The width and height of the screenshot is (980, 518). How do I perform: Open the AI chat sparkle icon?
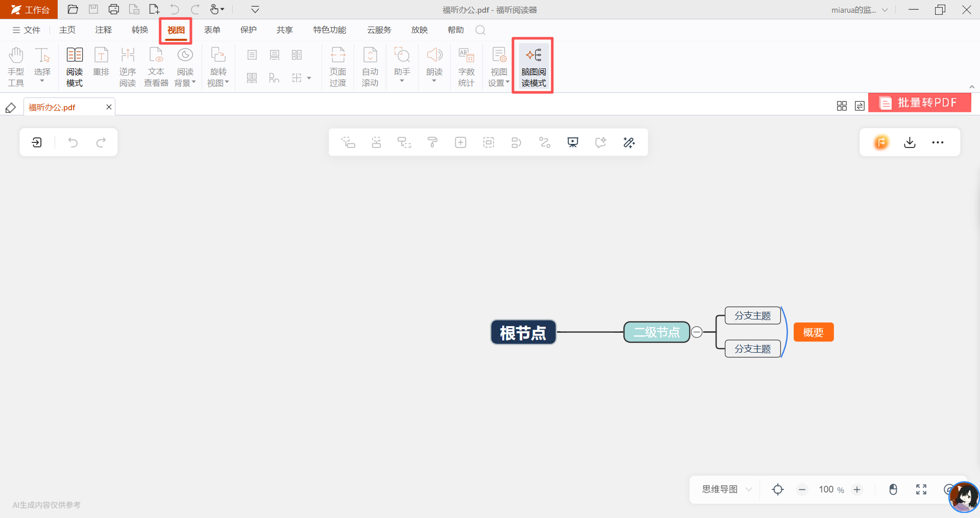pyautogui.click(x=601, y=142)
